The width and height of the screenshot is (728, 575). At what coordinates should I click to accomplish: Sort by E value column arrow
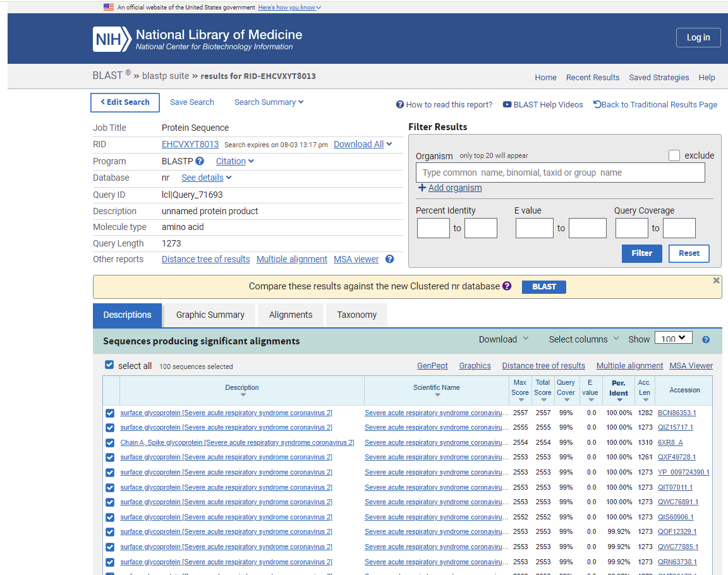point(591,400)
